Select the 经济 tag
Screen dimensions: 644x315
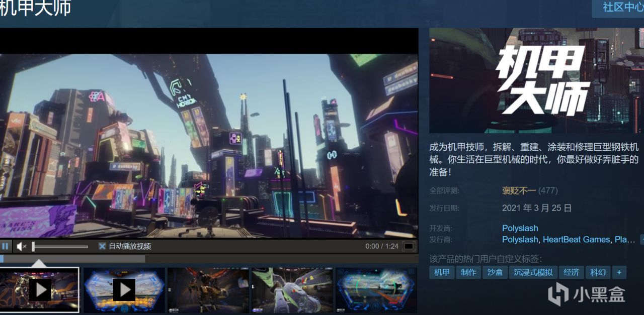(571, 272)
